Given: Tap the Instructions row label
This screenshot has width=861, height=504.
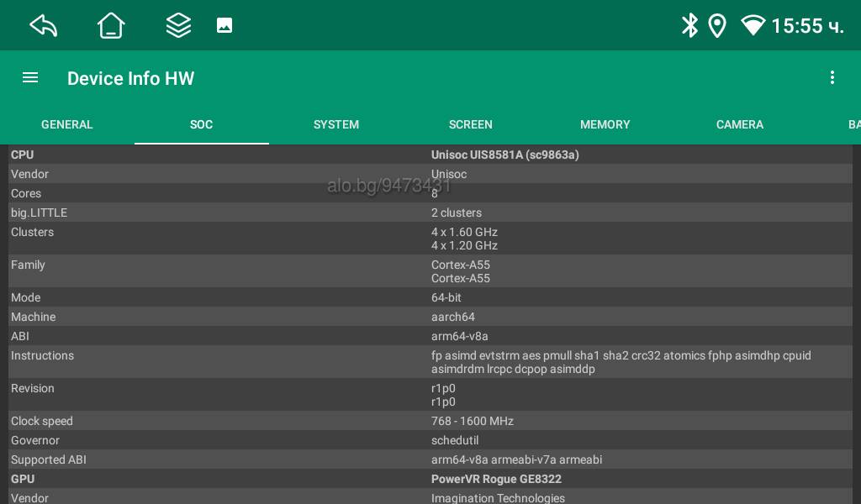Looking at the screenshot, I should click(x=42, y=355).
